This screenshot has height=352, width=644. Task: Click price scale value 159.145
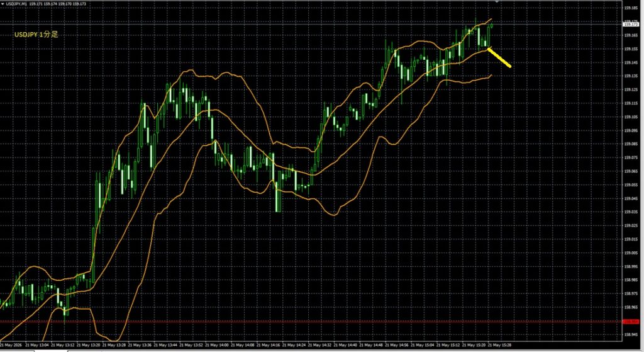630,62
